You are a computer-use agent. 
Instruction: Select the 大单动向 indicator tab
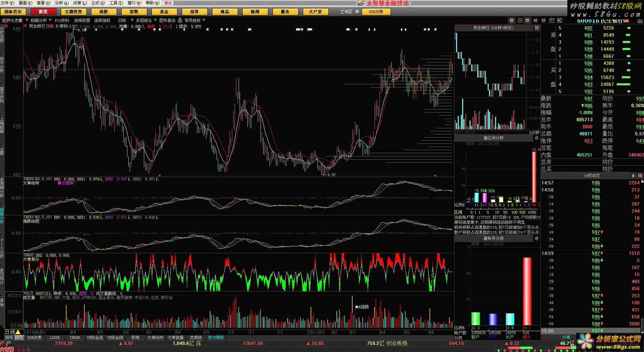pyautogui.click(x=155, y=338)
